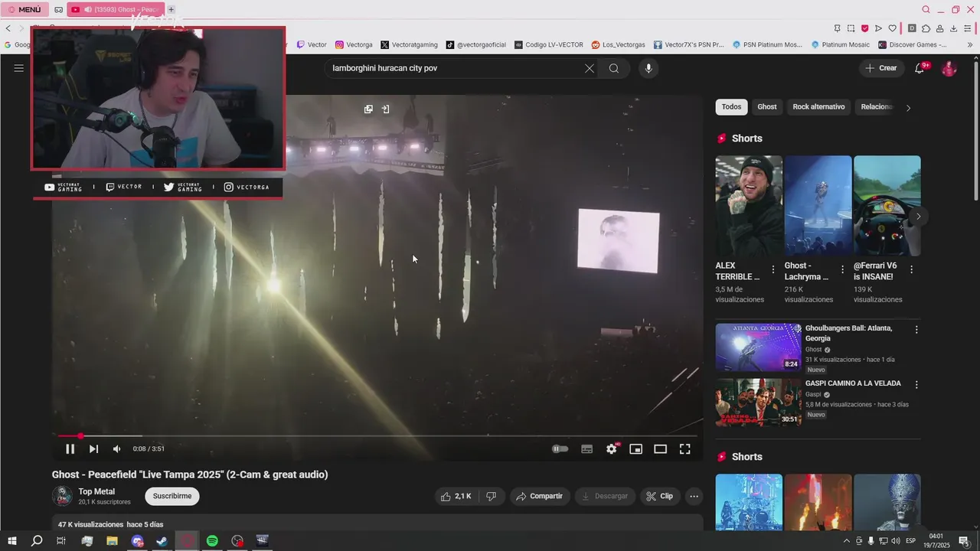The width and height of the screenshot is (980, 551).
Task: Run search with the magnifier button
Action: click(614, 68)
